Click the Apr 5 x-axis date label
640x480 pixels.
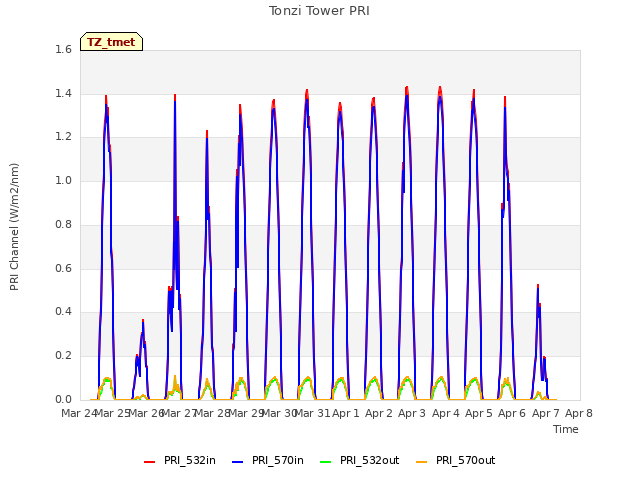[x=479, y=413]
